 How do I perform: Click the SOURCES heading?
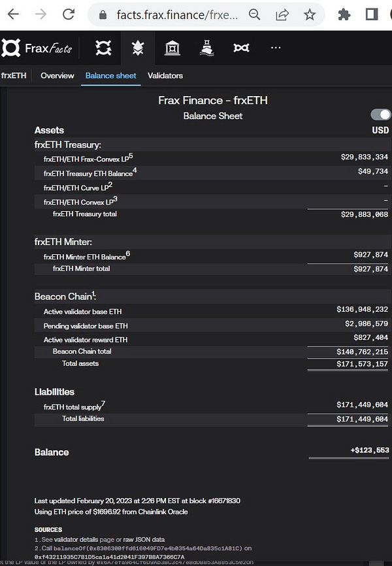(x=48, y=529)
